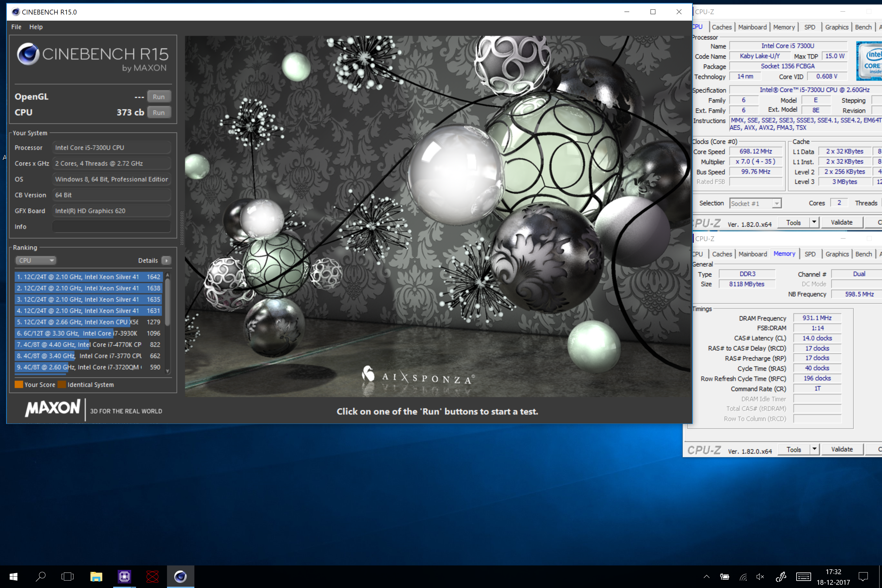Viewport: 882px width, 588px height.
Task: Click Tools button in lower CPU-Z
Action: [x=793, y=449]
